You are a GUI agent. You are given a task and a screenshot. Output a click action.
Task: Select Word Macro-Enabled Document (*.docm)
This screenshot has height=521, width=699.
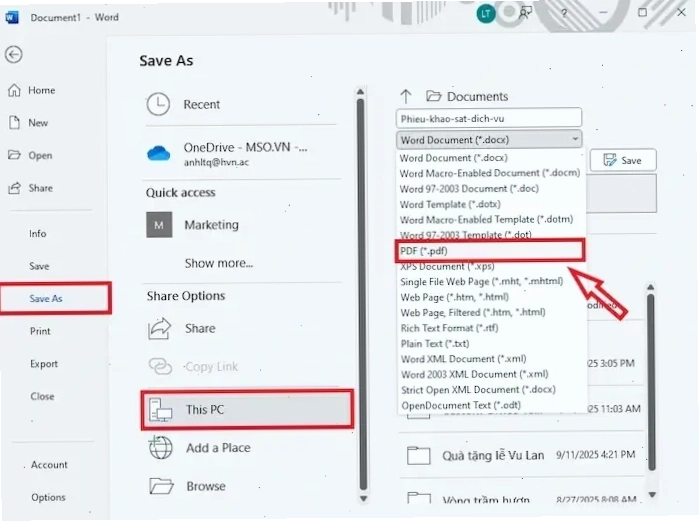click(x=491, y=173)
